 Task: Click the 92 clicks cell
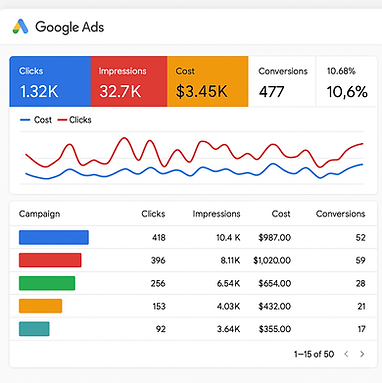click(x=161, y=329)
